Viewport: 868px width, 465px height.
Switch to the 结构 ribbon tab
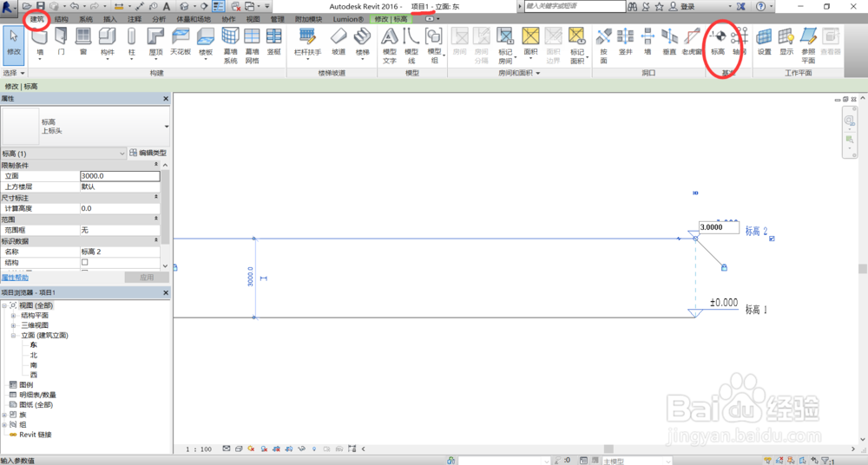coord(62,19)
